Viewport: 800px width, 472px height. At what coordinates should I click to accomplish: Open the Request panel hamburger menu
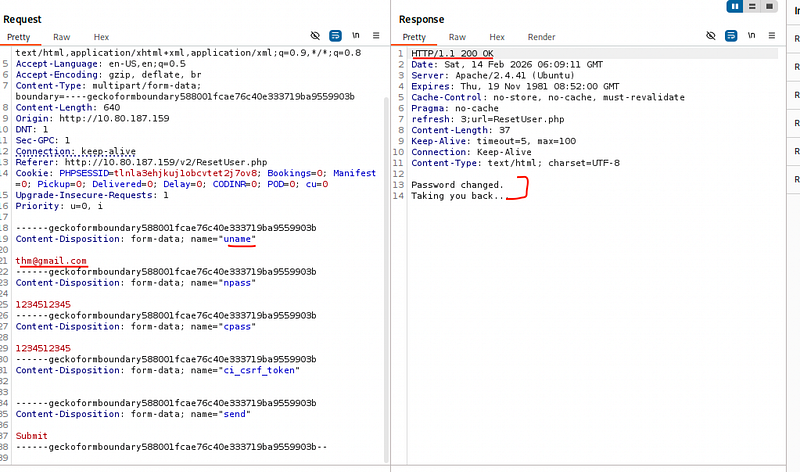[x=376, y=35]
